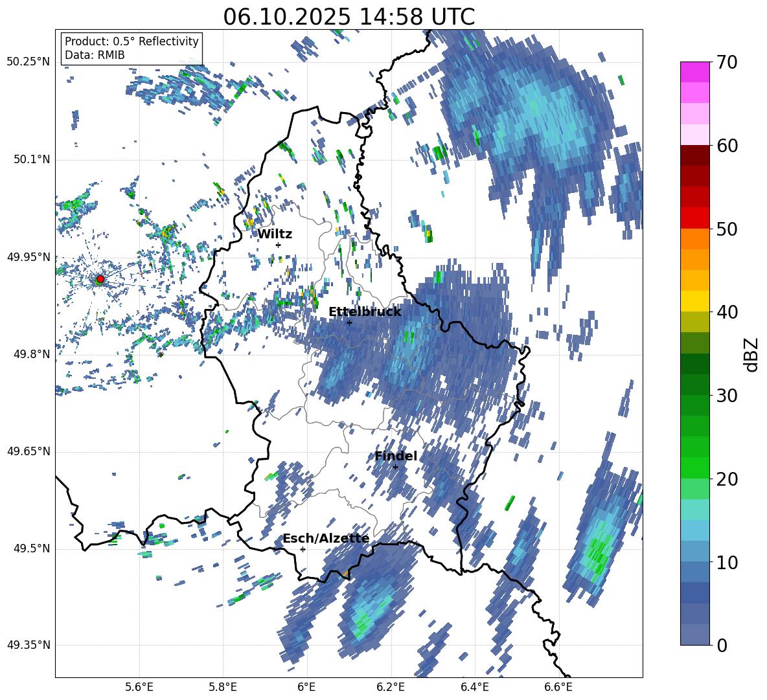Image resolution: width=767 pixels, height=700 pixels.
Task: Click the cross marker below Esch/Alzette
Action: (x=303, y=549)
